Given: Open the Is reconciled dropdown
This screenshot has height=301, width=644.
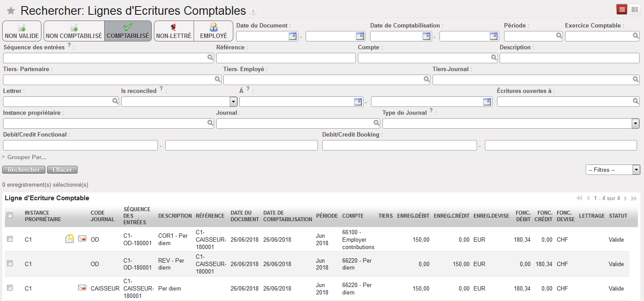Looking at the screenshot, I should coord(233,102).
